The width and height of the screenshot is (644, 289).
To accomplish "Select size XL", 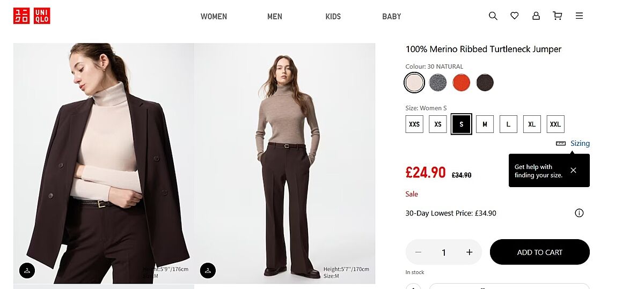I will [532, 124].
